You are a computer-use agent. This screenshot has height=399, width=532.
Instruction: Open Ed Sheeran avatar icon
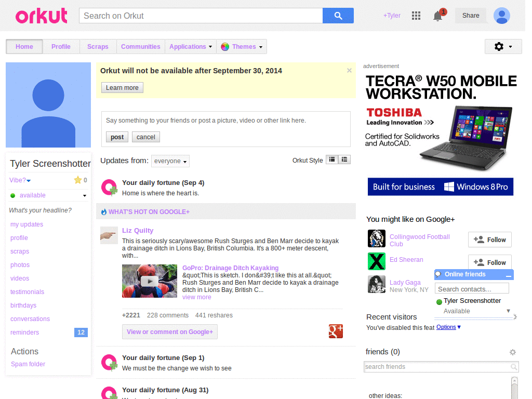pyautogui.click(x=376, y=261)
